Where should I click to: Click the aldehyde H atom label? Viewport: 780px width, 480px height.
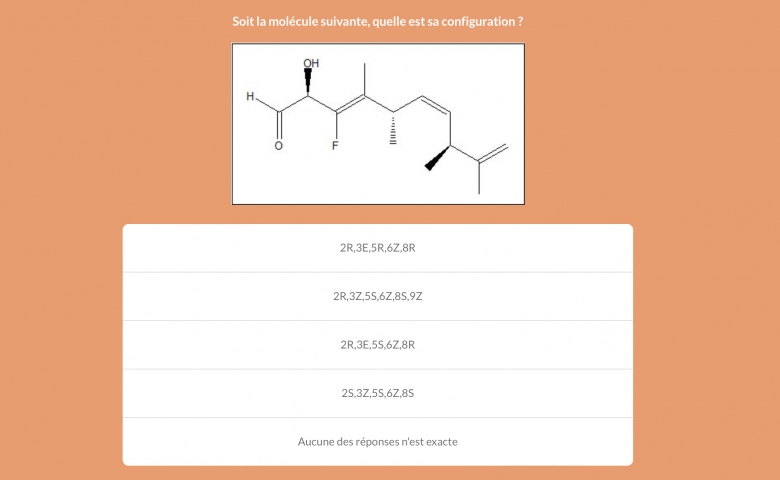250,96
